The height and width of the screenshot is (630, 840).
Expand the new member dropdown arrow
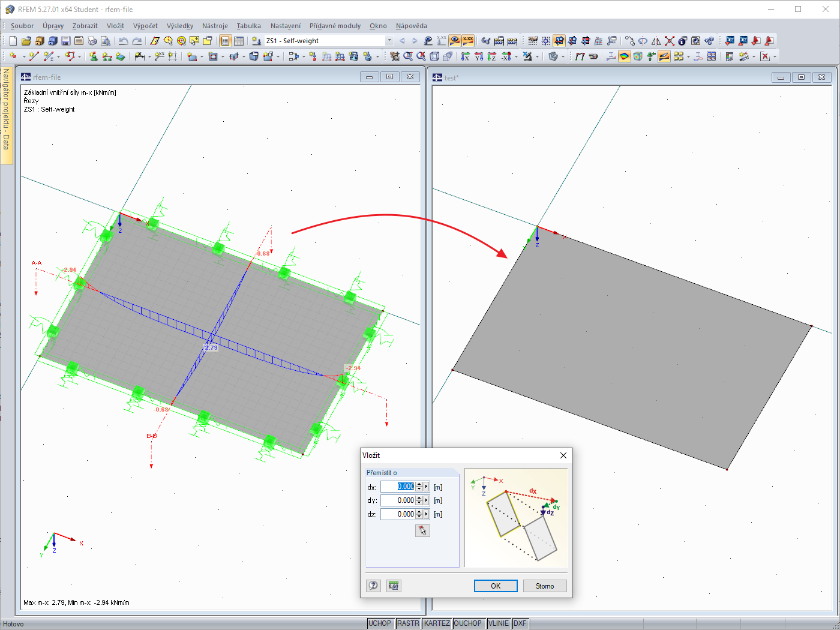coord(58,56)
